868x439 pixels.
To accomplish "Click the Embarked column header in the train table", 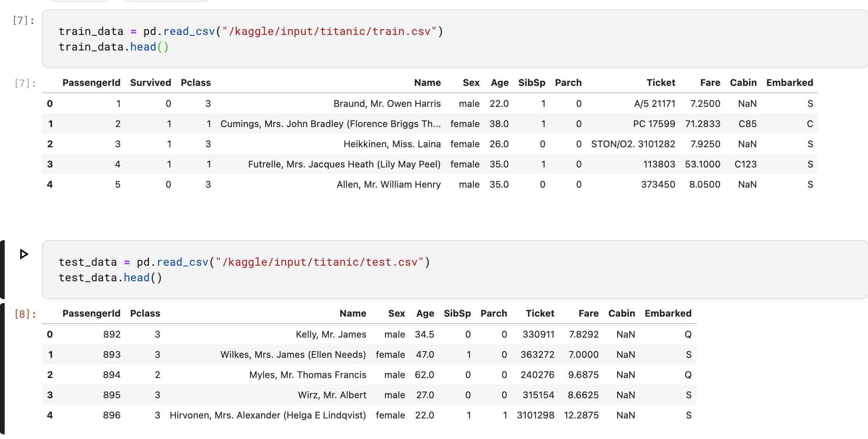I will [789, 83].
